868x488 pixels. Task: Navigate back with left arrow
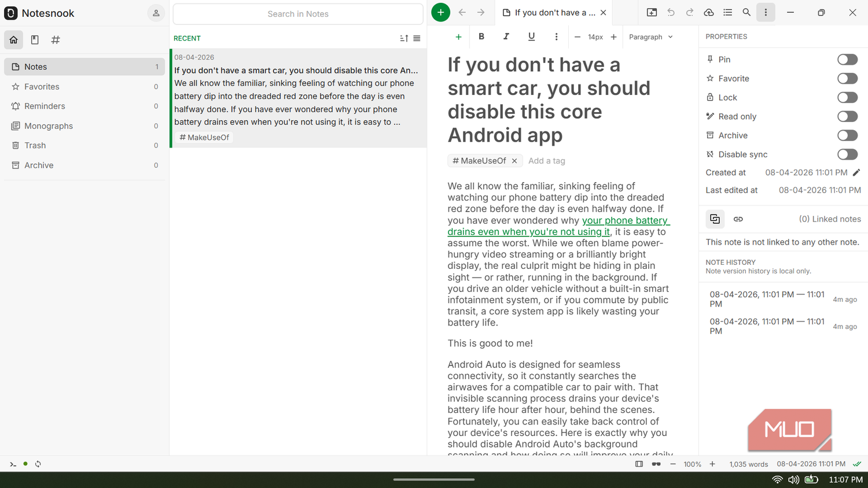[x=462, y=12]
